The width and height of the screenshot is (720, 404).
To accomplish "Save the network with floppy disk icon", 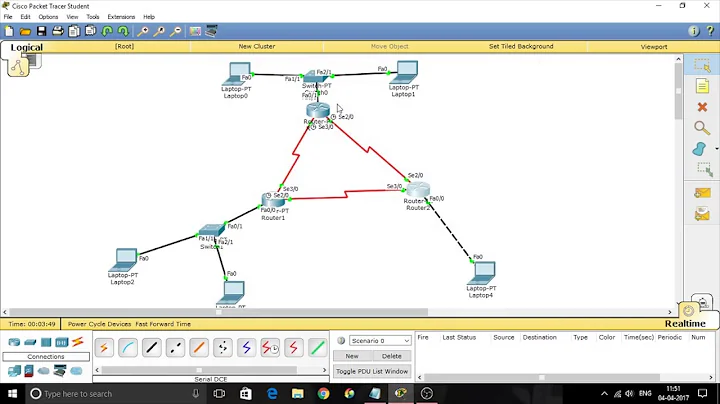I will point(41,31).
